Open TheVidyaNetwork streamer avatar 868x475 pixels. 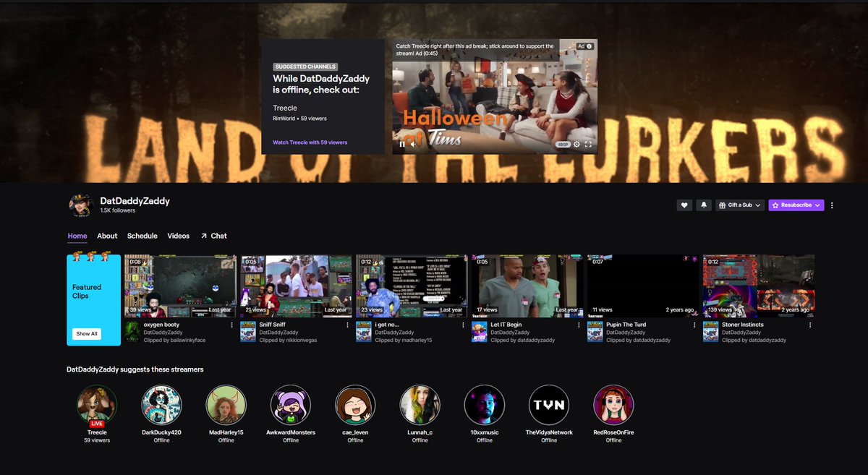click(549, 405)
